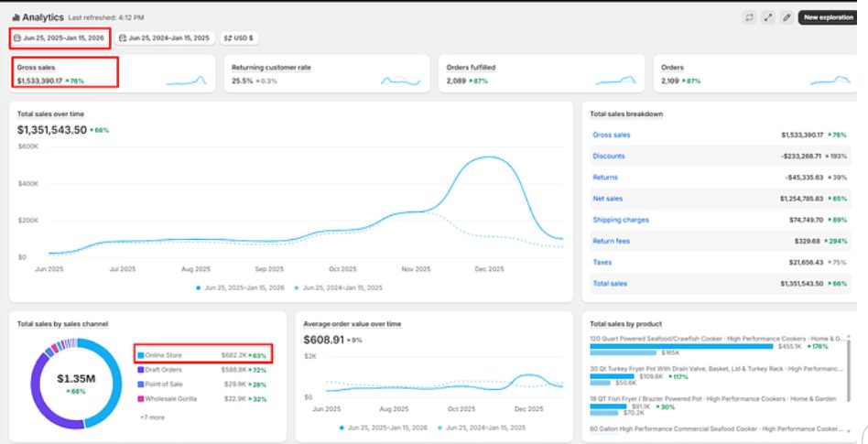Click the New exploration button

pyautogui.click(x=828, y=17)
